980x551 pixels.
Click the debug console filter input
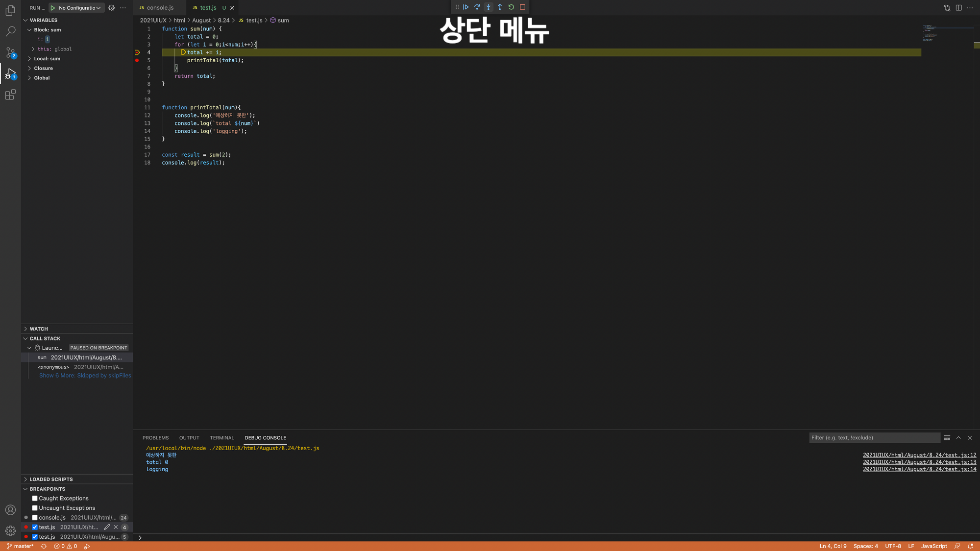pos(874,438)
